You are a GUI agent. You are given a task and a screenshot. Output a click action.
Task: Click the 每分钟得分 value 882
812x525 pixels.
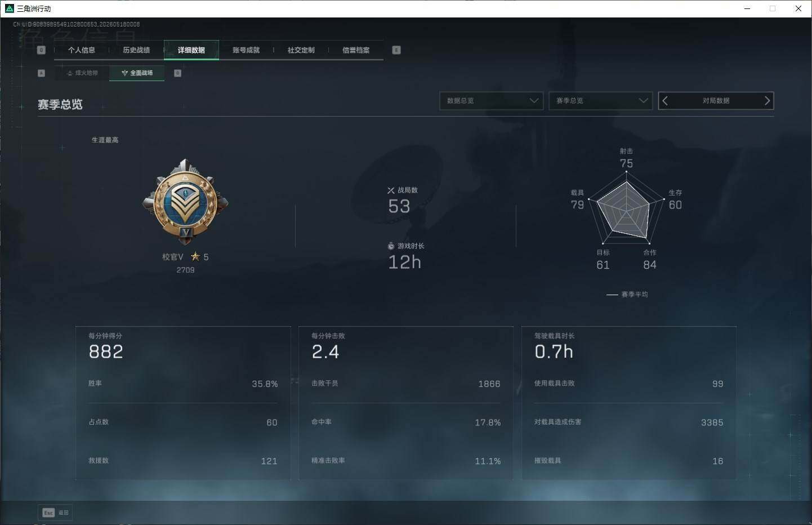click(106, 352)
